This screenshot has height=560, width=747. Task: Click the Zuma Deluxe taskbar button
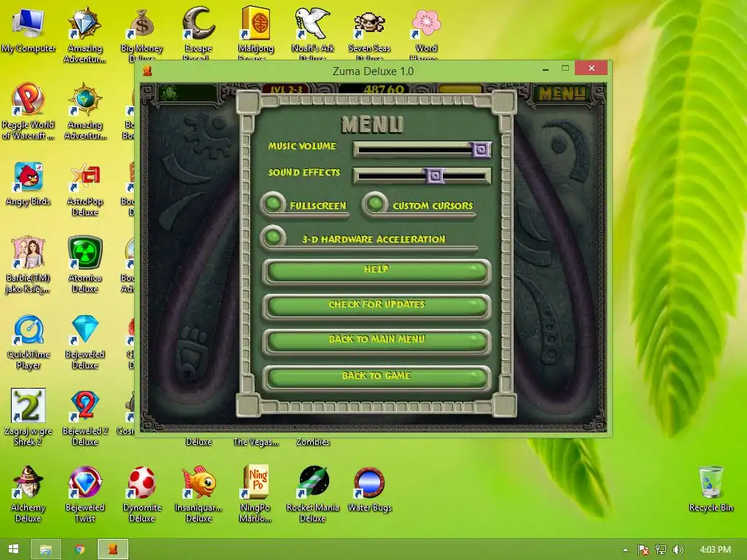113,549
